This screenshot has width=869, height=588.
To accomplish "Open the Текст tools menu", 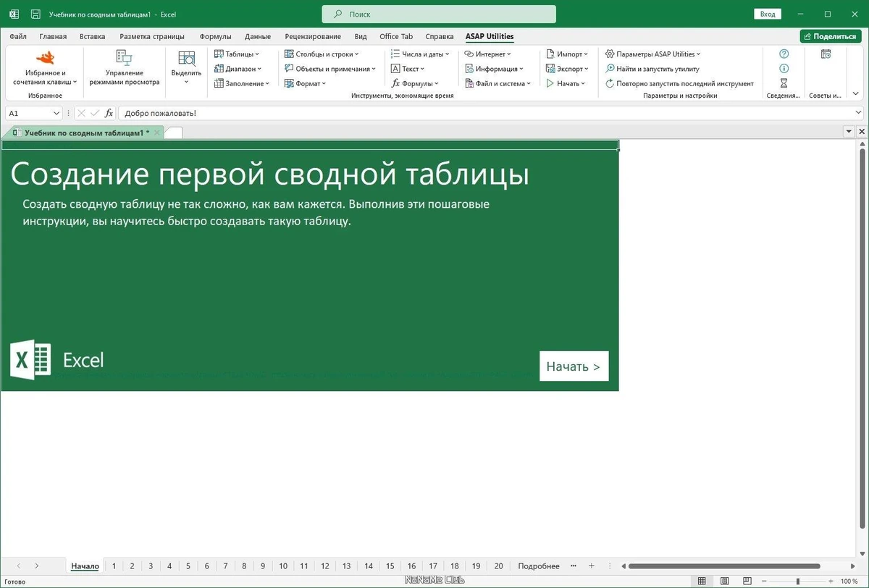I will point(408,69).
